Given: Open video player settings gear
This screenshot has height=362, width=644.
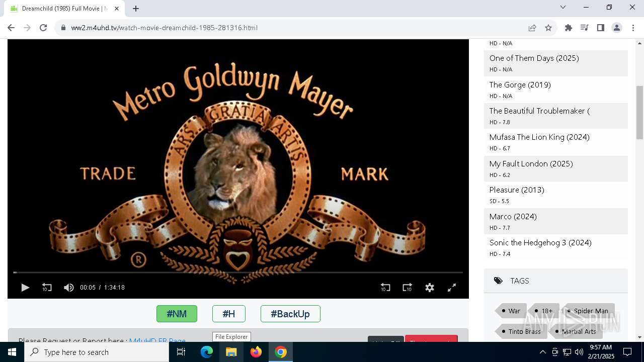Looking at the screenshot, I should [x=430, y=288].
